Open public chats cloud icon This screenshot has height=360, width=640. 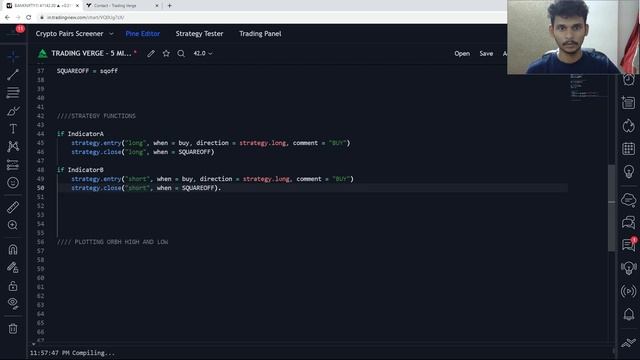pyautogui.click(x=629, y=200)
